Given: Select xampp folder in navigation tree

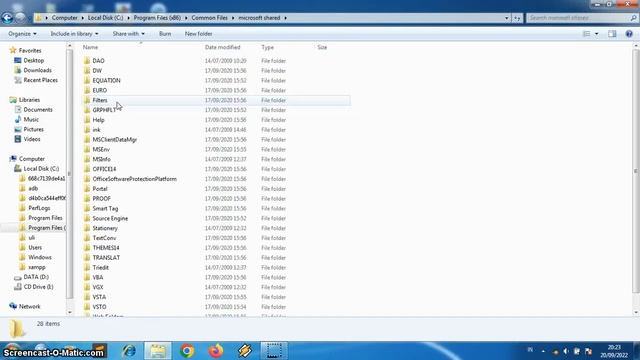Looking at the screenshot, I should click(37, 267).
